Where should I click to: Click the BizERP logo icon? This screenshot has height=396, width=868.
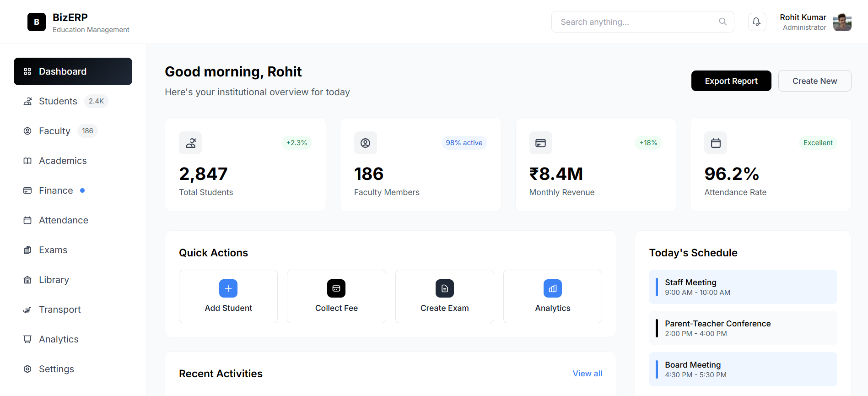coord(37,22)
